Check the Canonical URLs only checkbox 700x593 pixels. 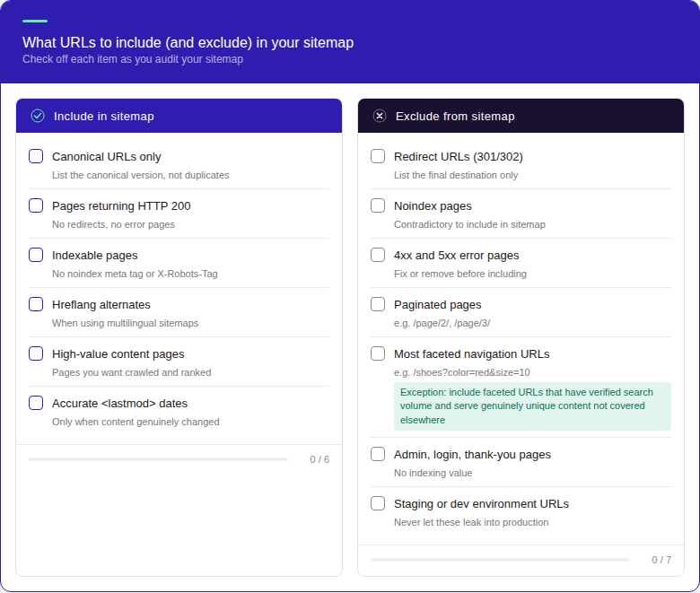pos(36,156)
